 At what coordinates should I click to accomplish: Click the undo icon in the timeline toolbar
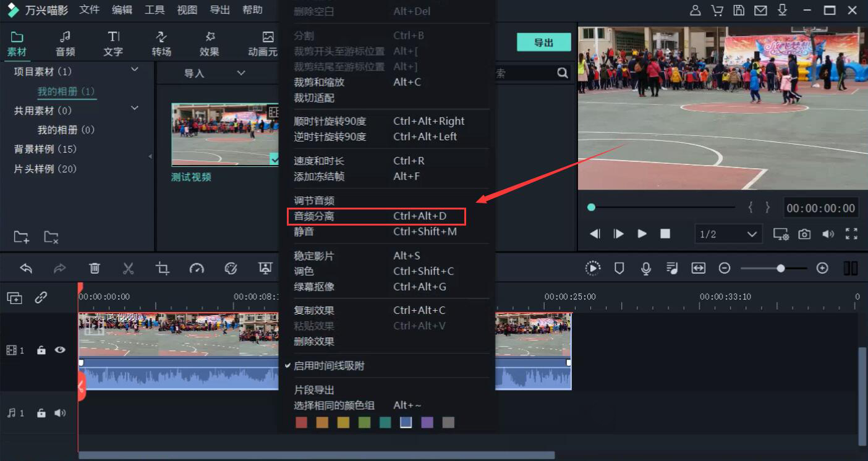click(25, 268)
